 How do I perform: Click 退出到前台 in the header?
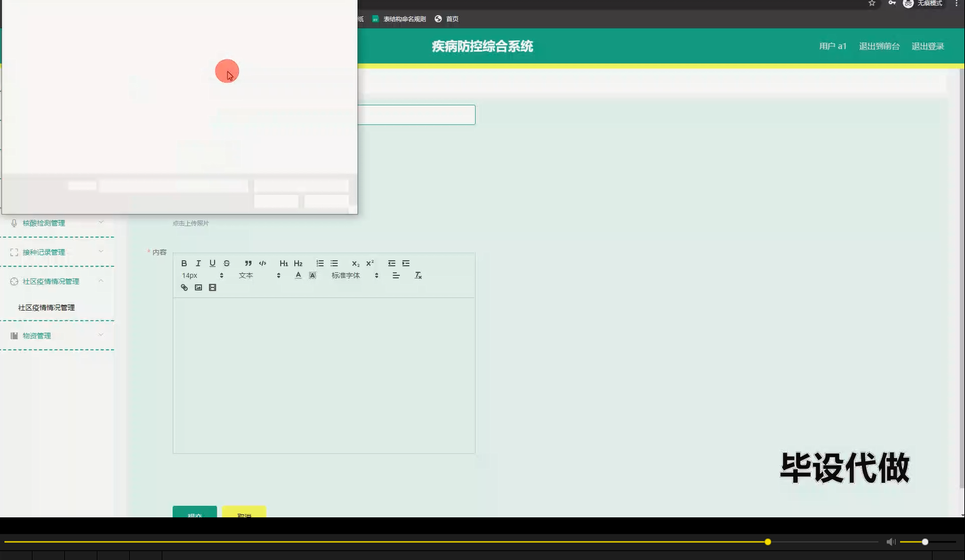point(879,46)
